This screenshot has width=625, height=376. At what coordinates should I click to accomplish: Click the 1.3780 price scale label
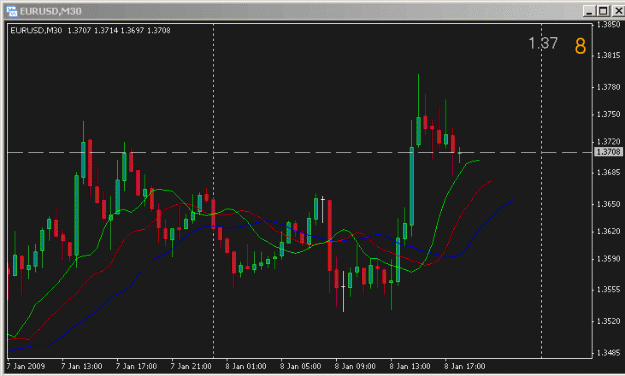coord(608,87)
